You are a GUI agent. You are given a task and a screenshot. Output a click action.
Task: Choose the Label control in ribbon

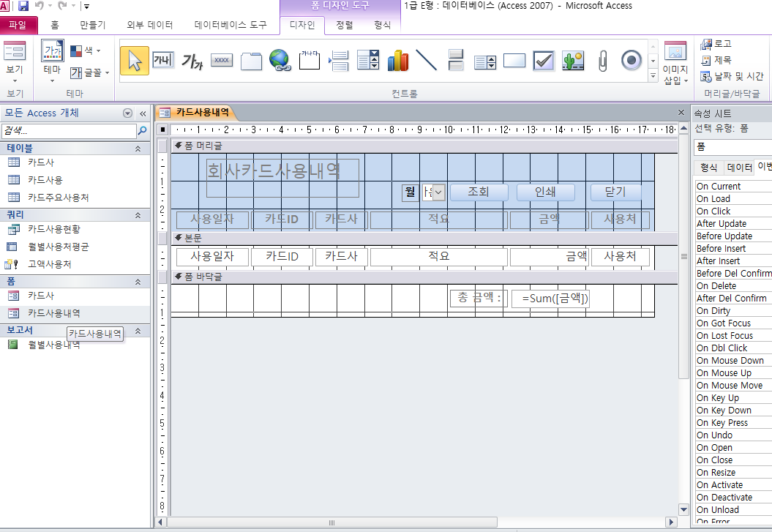(192, 61)
